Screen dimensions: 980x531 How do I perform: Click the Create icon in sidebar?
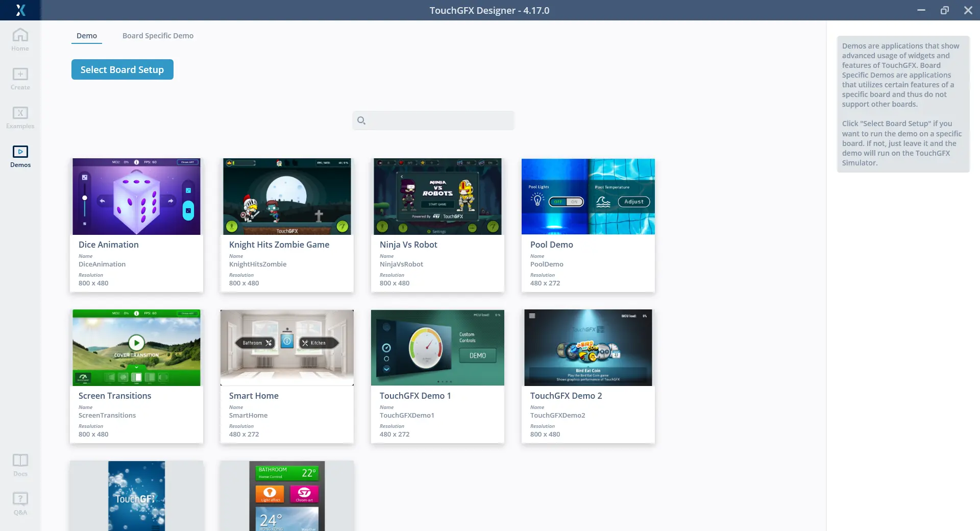(20, 75)
